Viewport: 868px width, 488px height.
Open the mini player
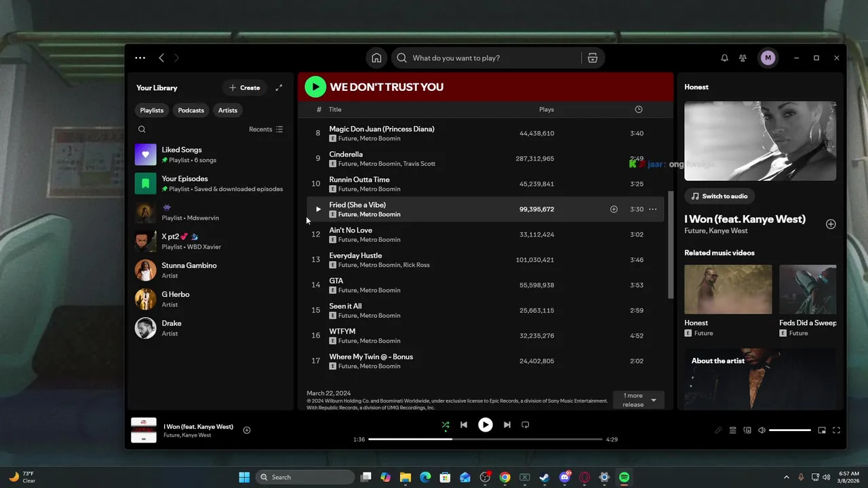822,430
